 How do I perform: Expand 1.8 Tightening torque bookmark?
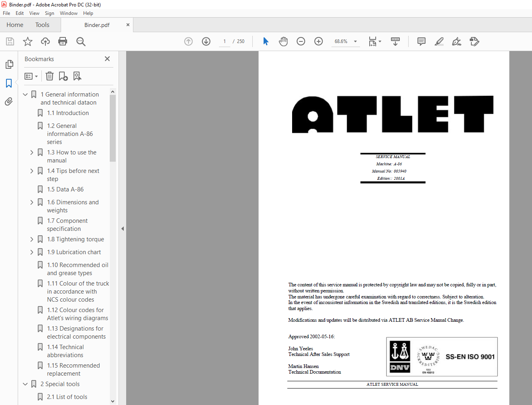32,239
